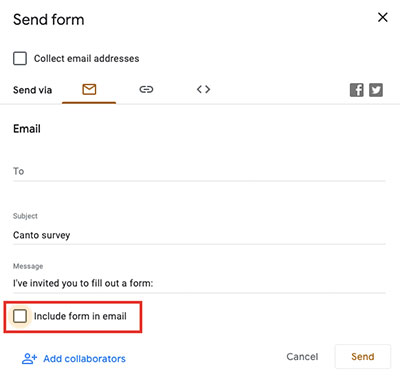Click the 'Include form in email' label text
400x382 pixels.
click(x=80, y=316)
